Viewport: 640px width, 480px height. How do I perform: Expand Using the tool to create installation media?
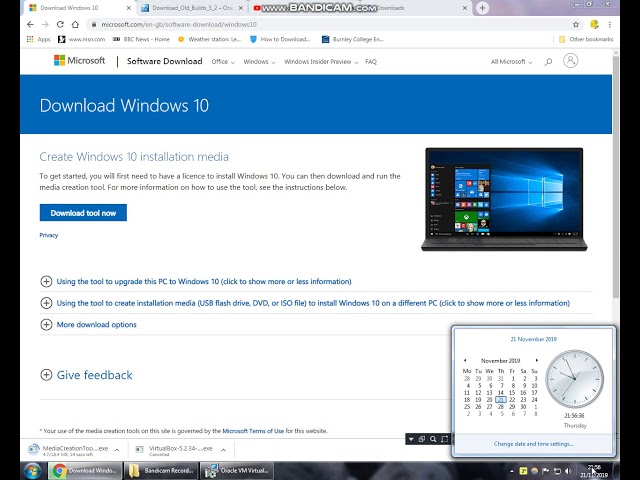pos(305,303)
